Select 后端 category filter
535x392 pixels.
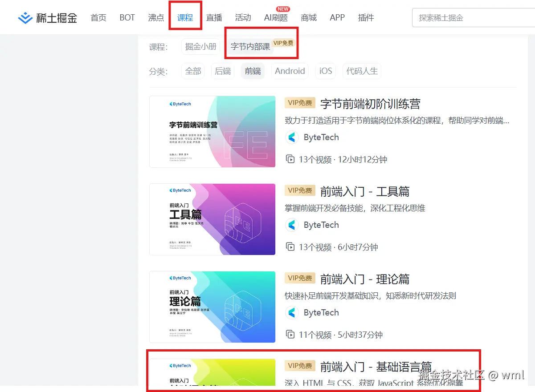(x=223, y=71)
